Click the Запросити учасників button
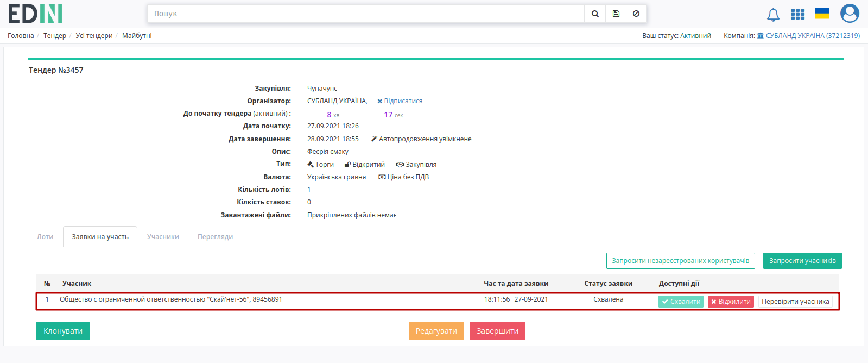This screenshot has width=868, height=363. click(x=802, y=261)
